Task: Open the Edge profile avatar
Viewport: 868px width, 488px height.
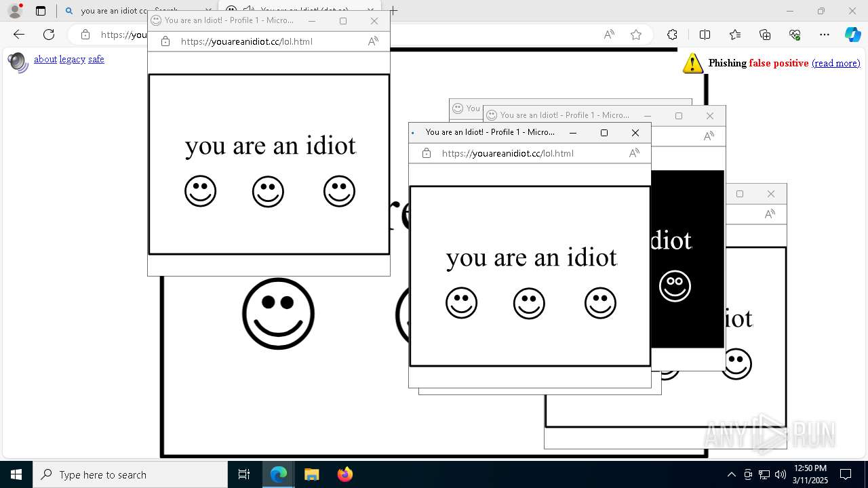Action: coord(15,11)
